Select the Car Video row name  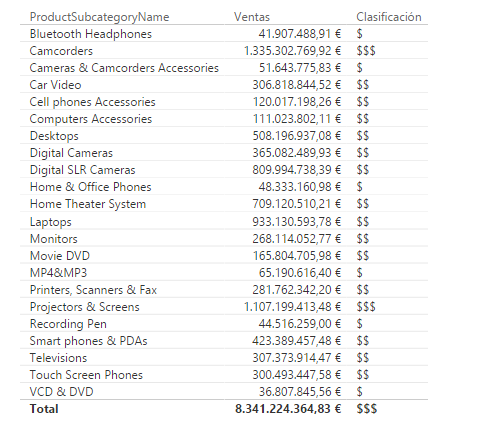[55, 85]
